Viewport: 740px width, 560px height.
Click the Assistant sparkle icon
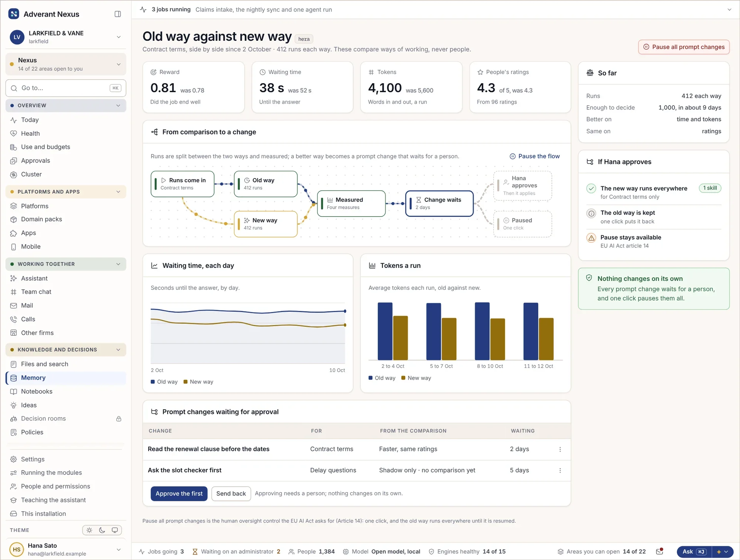(14, 278)
